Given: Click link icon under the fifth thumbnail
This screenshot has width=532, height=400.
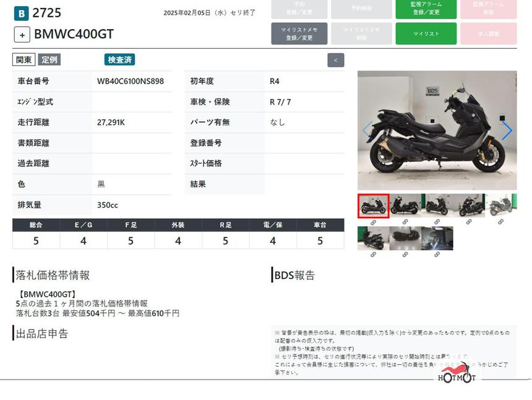Looking at the screenshot, I should [501, 222].
